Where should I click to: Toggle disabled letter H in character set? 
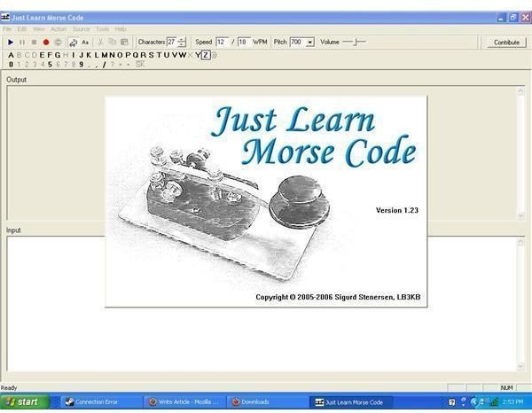click(x=66, y=55)
